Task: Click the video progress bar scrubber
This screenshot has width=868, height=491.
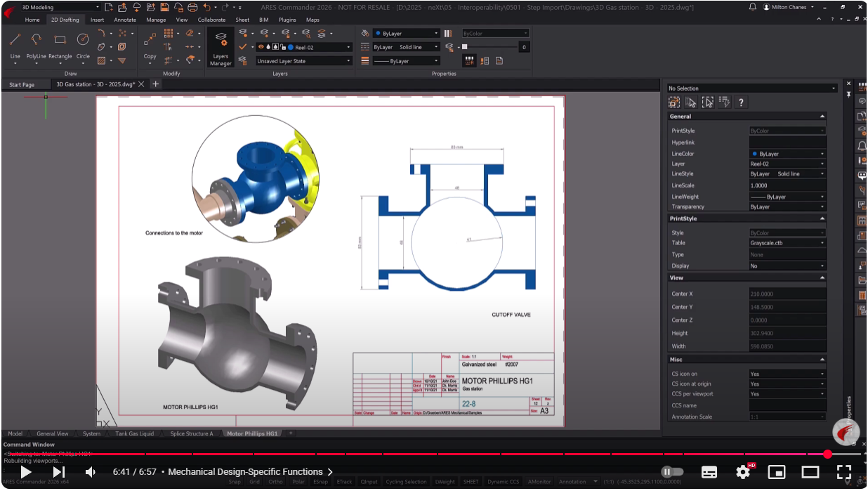Action: (x=828, y=454)
